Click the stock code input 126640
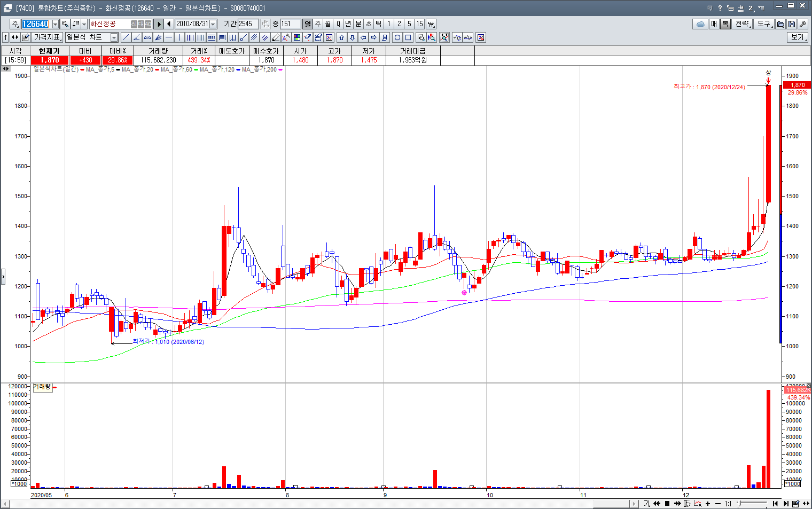This screenshot has width=812, height=509. (36, 24)
